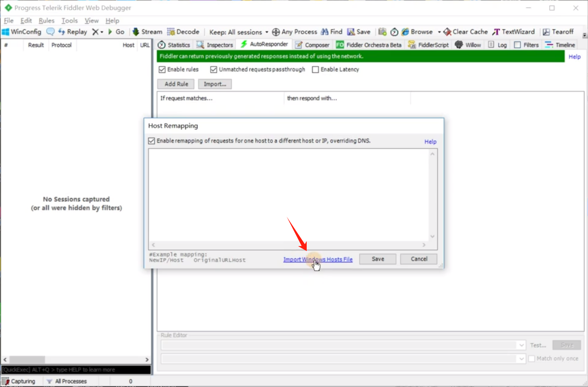Click the camera screenshot icon

(382, 32)
